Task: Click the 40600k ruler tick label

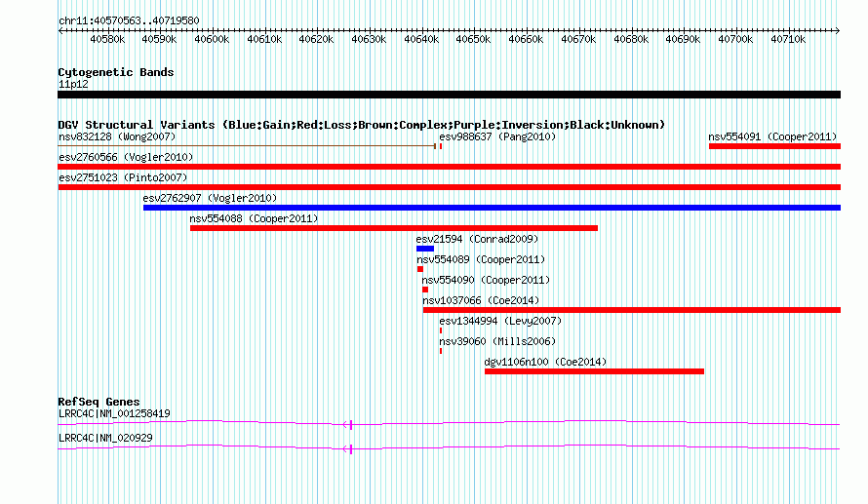Action: [x=212, y=39]
